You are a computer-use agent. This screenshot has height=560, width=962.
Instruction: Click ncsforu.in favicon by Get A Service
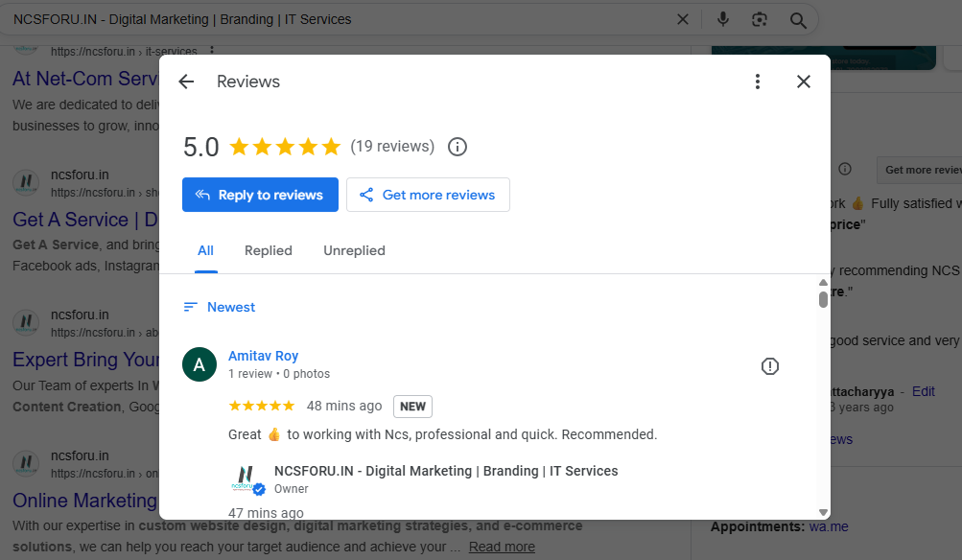[26, 182]
